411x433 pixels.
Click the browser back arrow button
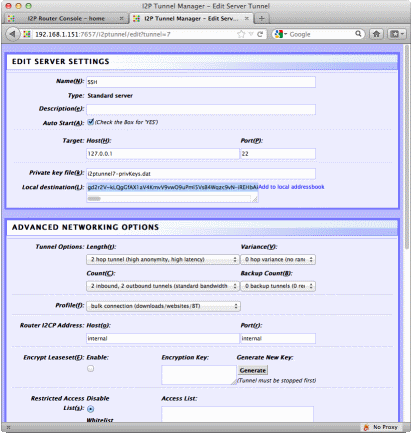[13, 34]
